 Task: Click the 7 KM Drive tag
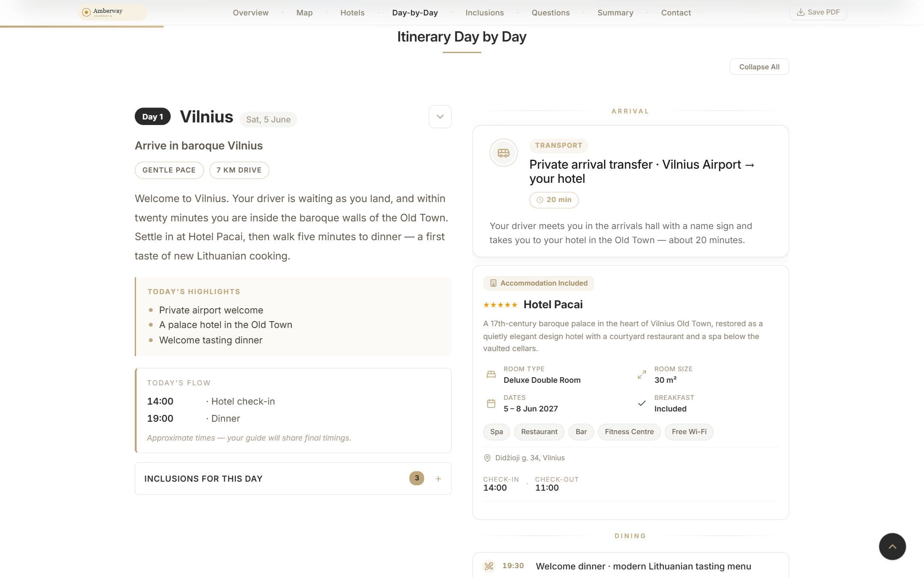(x=239, y=170)
